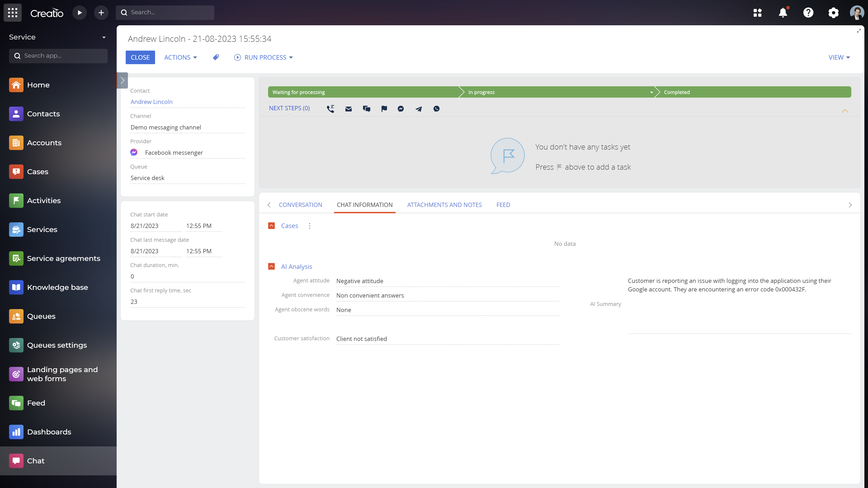Switch to the Conversation tab
Screen dimensions: 868x488
coord(300,205)
